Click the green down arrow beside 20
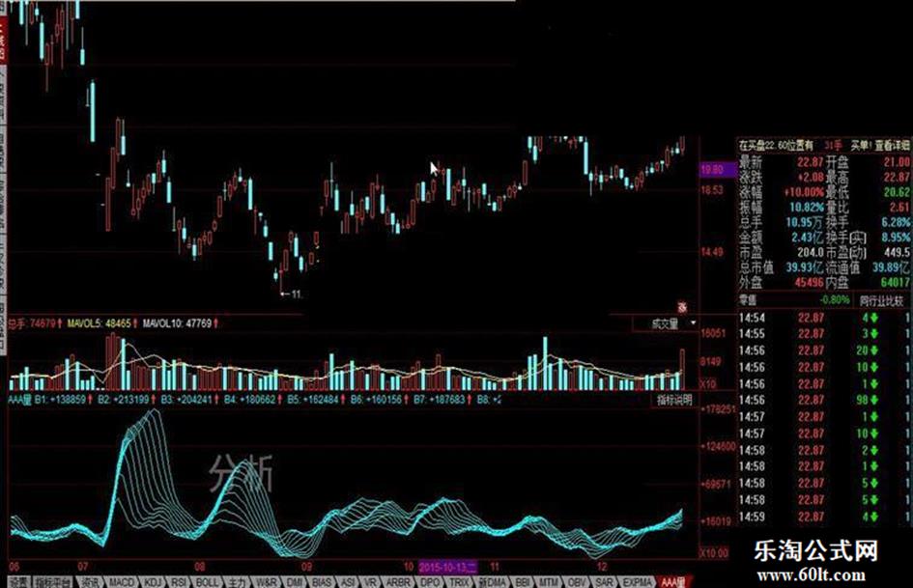This screenshot has height=588, width=913. coord(874,350)
